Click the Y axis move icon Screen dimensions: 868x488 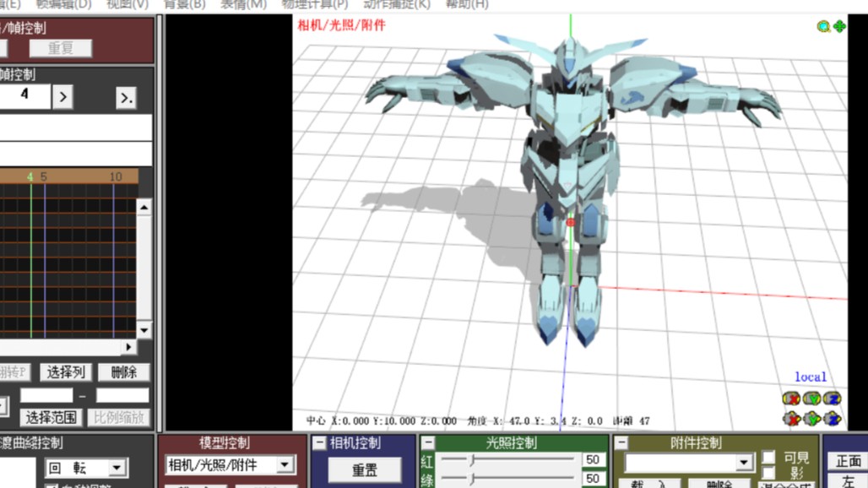tap(811, 418)
